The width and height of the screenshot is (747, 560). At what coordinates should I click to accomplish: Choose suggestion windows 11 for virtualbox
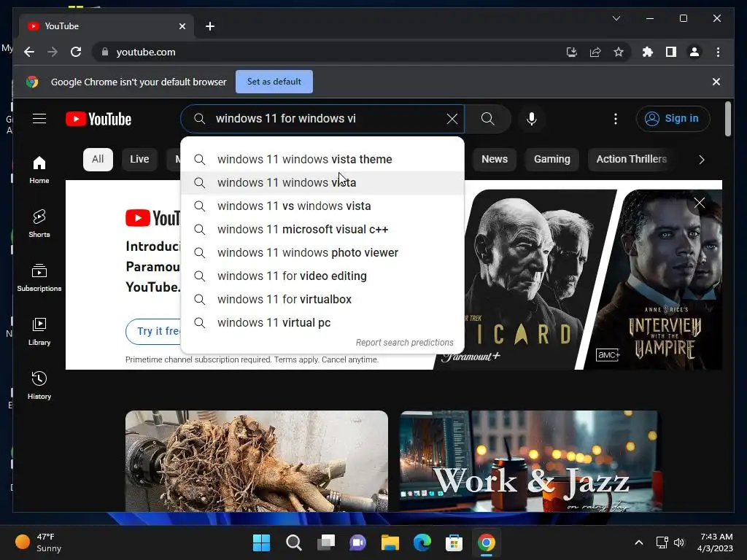(322, 299)
